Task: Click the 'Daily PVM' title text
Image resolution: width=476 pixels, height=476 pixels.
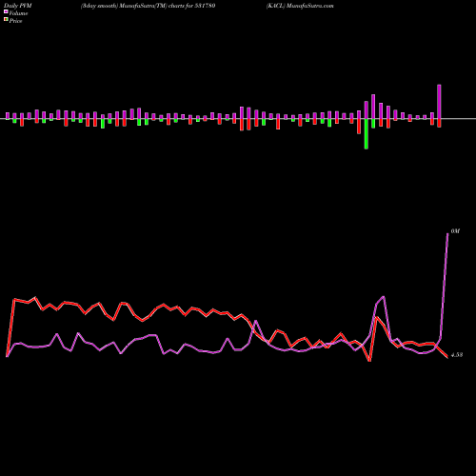Action: (18, 6)
